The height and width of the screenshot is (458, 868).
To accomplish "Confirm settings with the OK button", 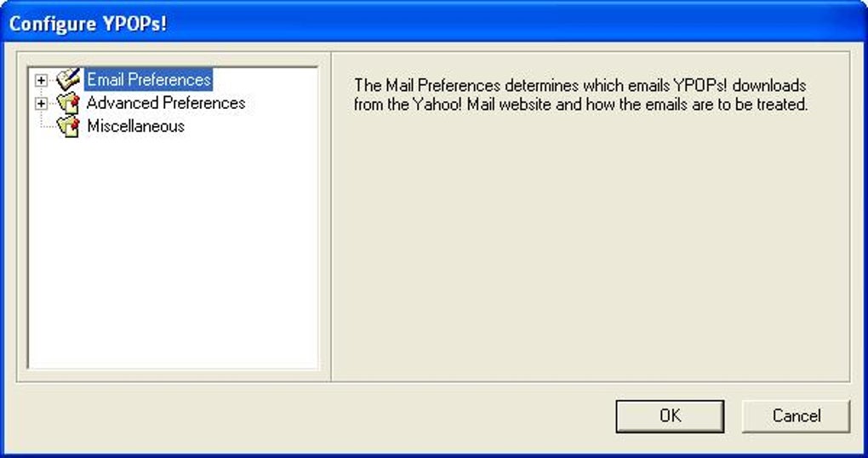I will (x=670, y=416).
